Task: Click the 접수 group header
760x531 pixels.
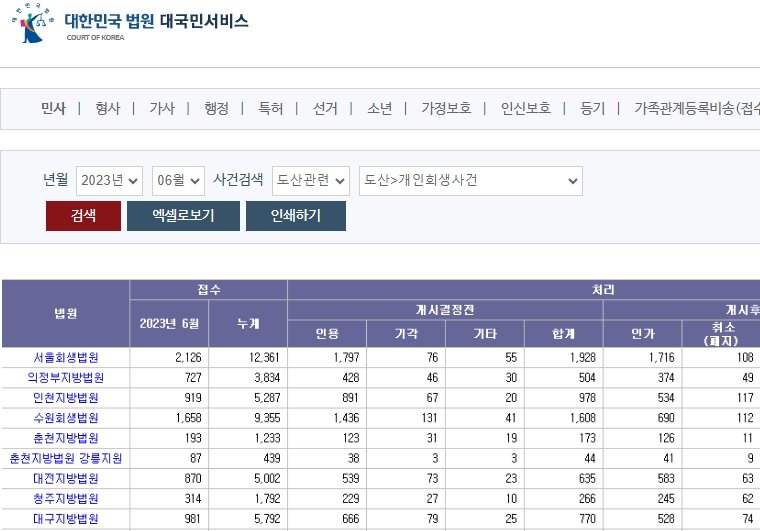Action: coord(209,290)
